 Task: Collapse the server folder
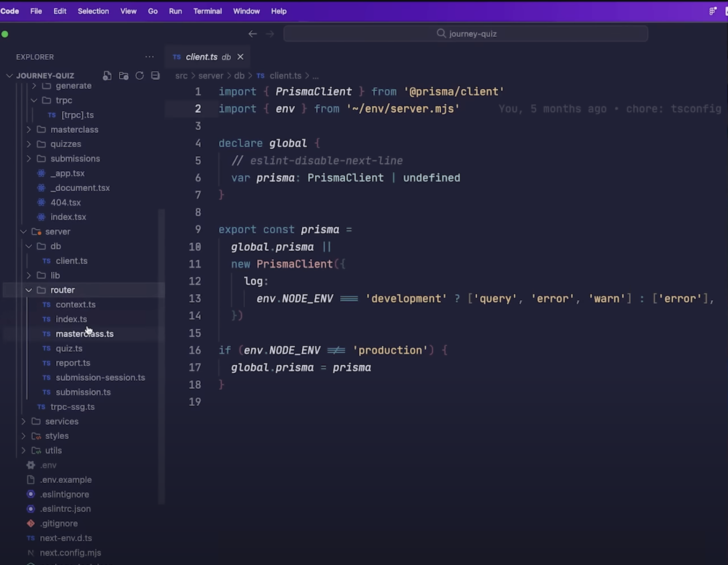pyautogui.click(x=23, y=232)
